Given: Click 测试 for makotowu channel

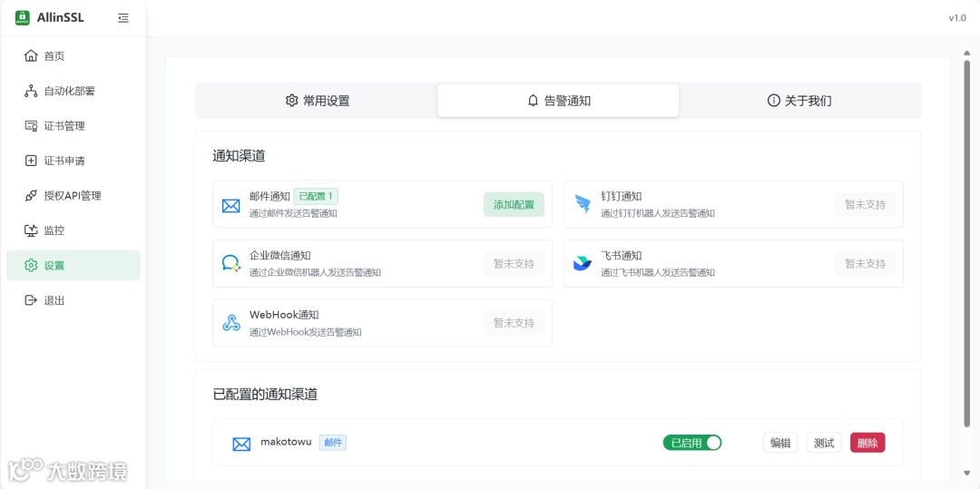Looking at the screenshot, I should click(x=824, y=443).
